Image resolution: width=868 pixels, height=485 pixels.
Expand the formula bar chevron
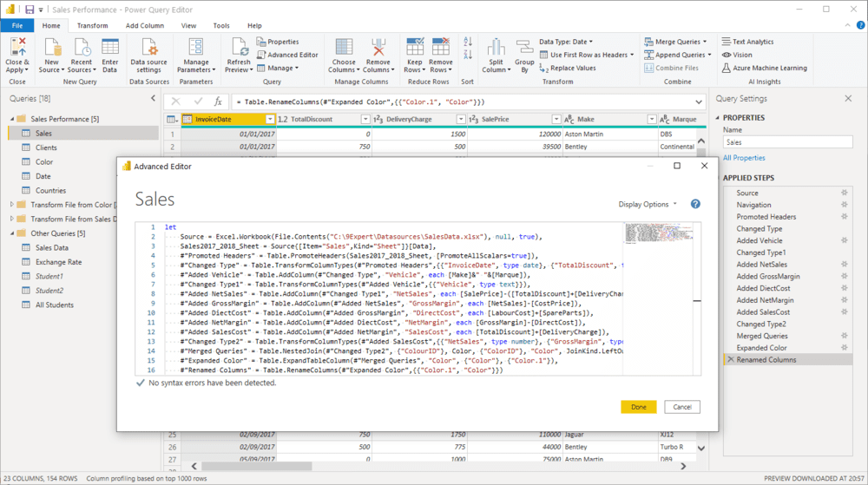pyautogui.click(x=699, y=102)
